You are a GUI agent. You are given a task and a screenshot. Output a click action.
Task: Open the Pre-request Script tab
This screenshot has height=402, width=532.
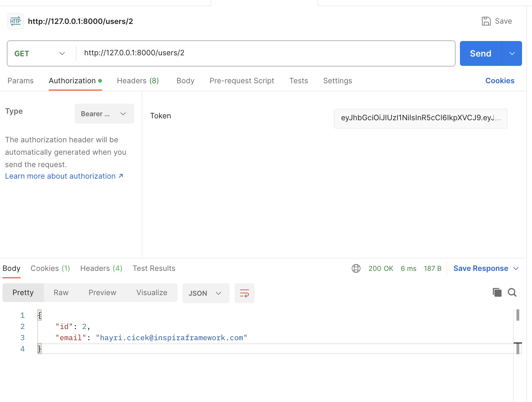(242, 81)
